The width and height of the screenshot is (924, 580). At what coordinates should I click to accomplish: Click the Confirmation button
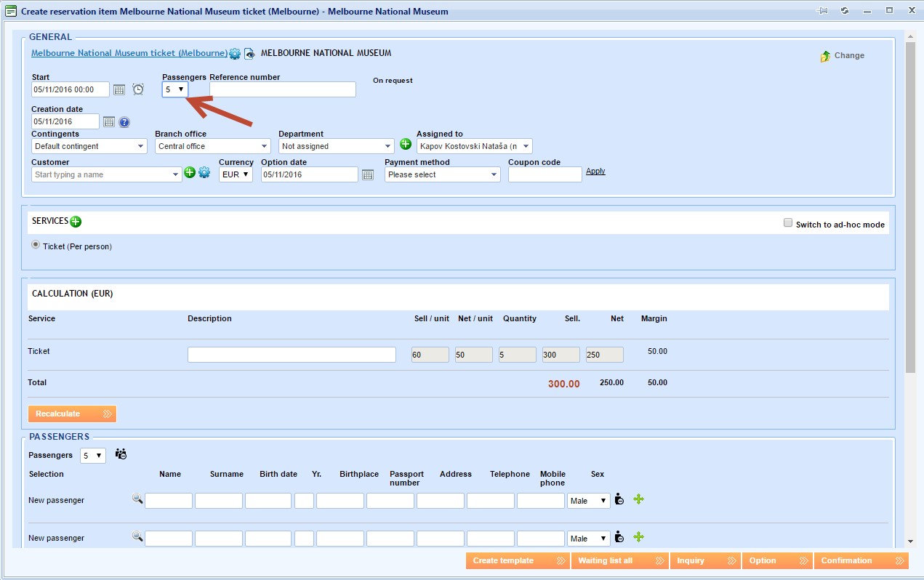point(861,560)
